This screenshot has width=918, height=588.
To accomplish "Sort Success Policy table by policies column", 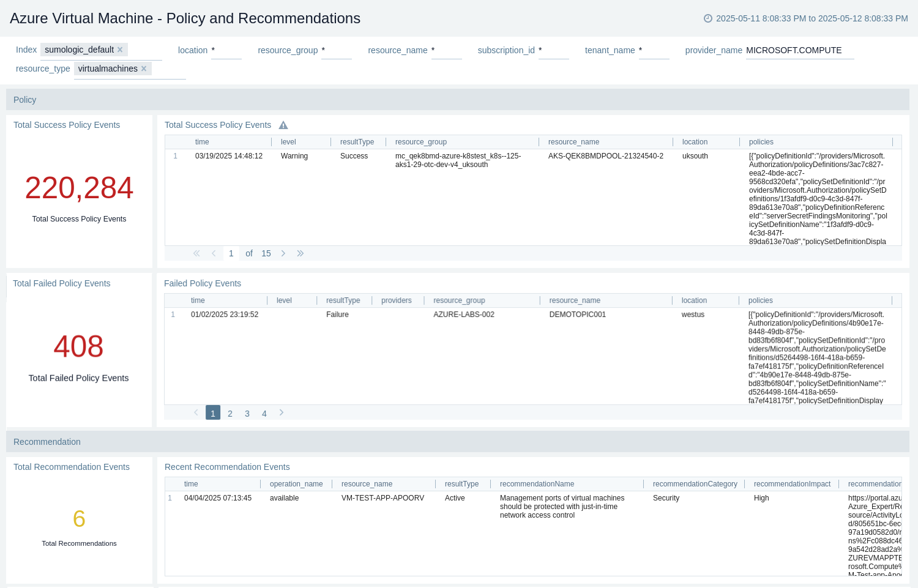I will [761, 142].
